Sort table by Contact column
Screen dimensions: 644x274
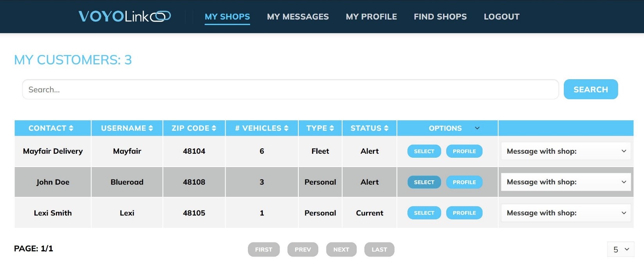tap(51, 128)
